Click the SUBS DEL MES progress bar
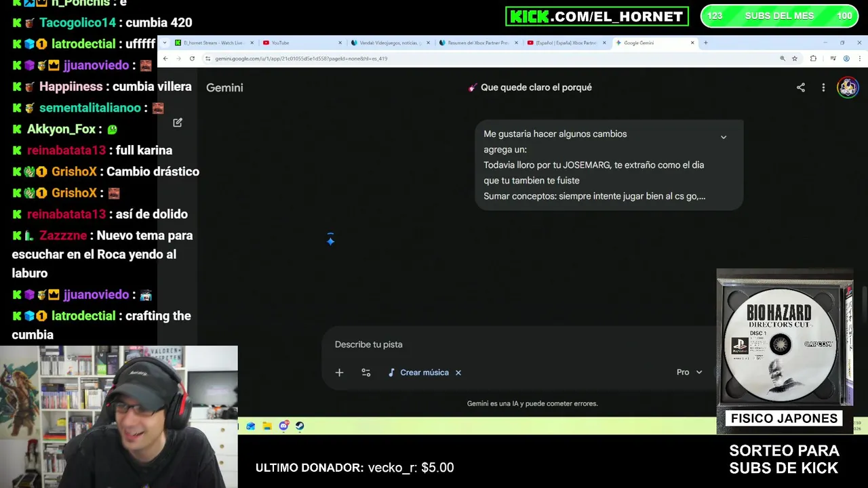The height and width of the screenshot is (488, 868). click(x=779, y=16)
